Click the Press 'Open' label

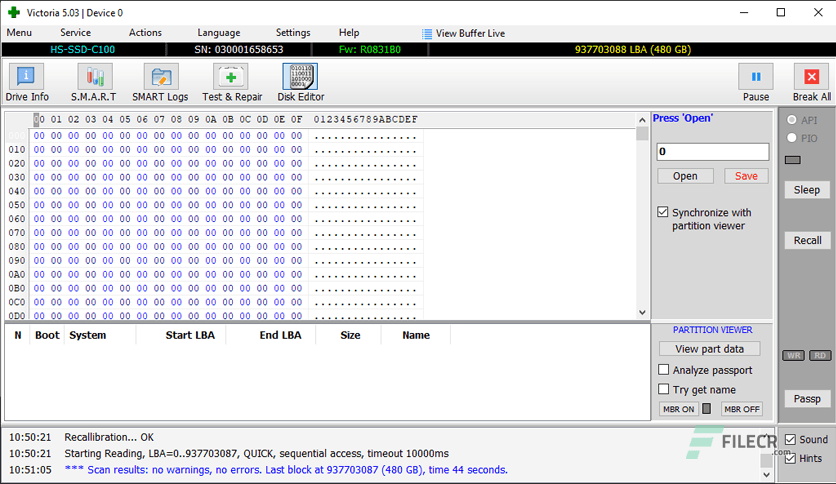[x=683, y=118]
